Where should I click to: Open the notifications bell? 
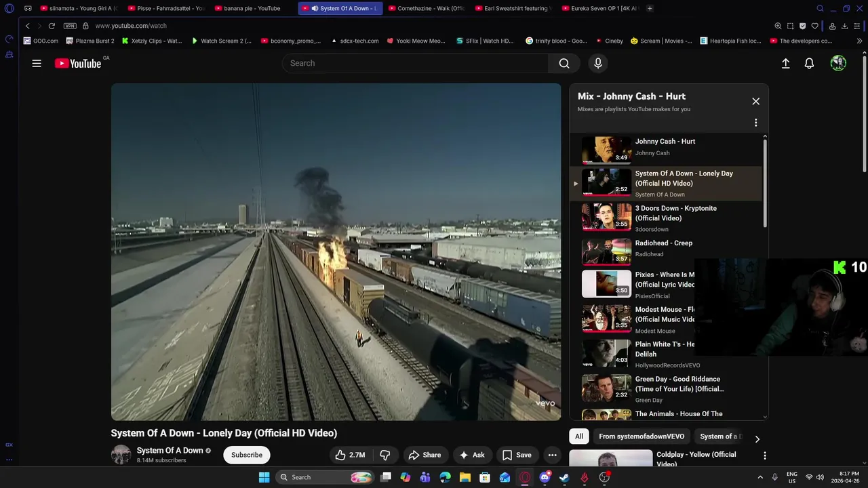click(809, 63)
